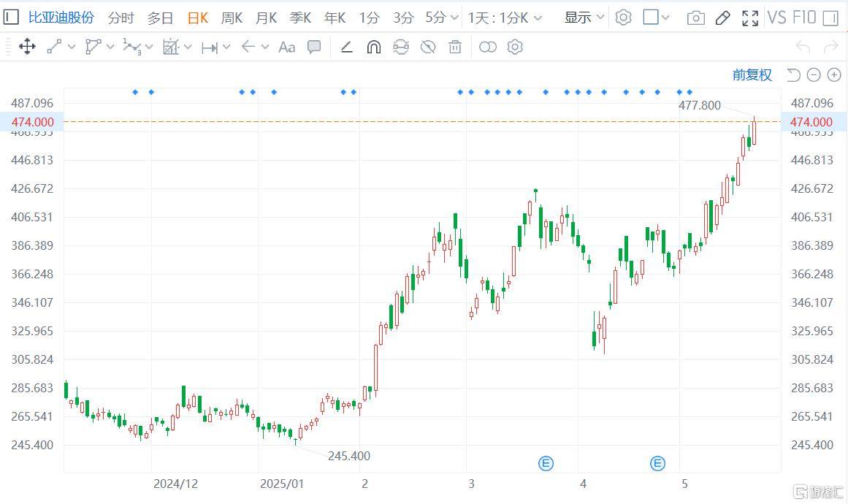This screenshot has width=848, height=504.
Task: Open the 5分 period dropdown
Action: (x=441, y=18)
